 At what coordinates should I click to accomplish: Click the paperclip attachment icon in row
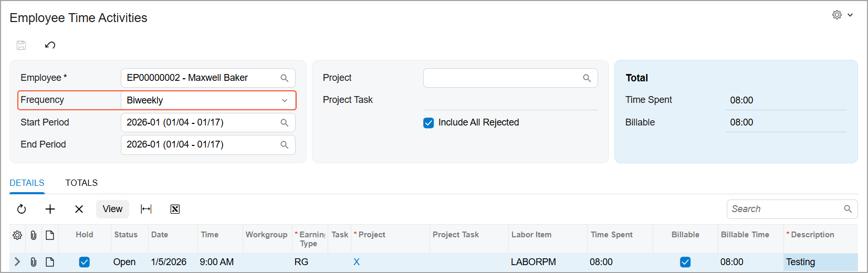(x=34, y=262)
